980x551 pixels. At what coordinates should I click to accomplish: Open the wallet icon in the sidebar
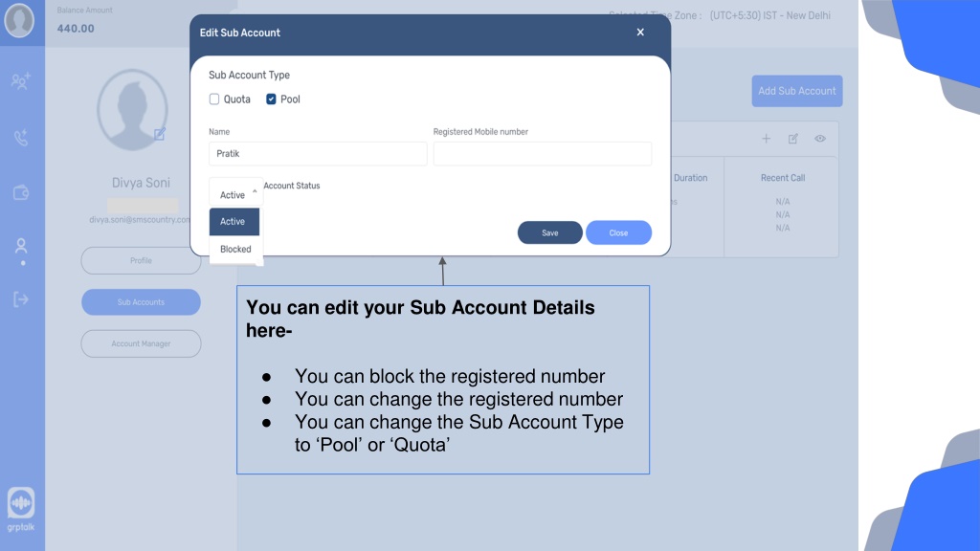(x=21, y=192)
